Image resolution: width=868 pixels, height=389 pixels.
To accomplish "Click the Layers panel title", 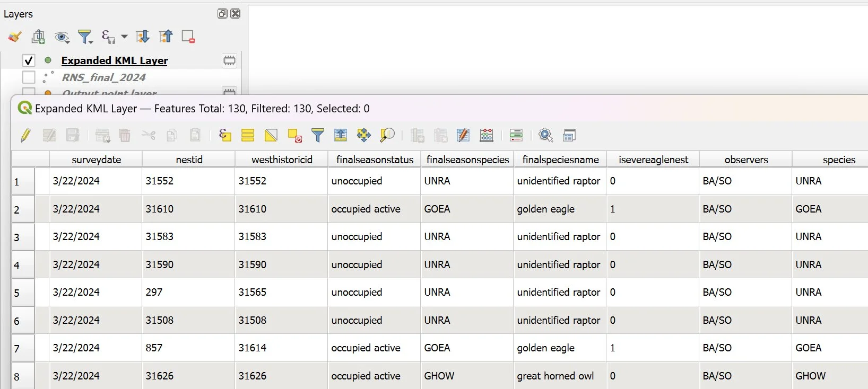I will coord(18,14).
